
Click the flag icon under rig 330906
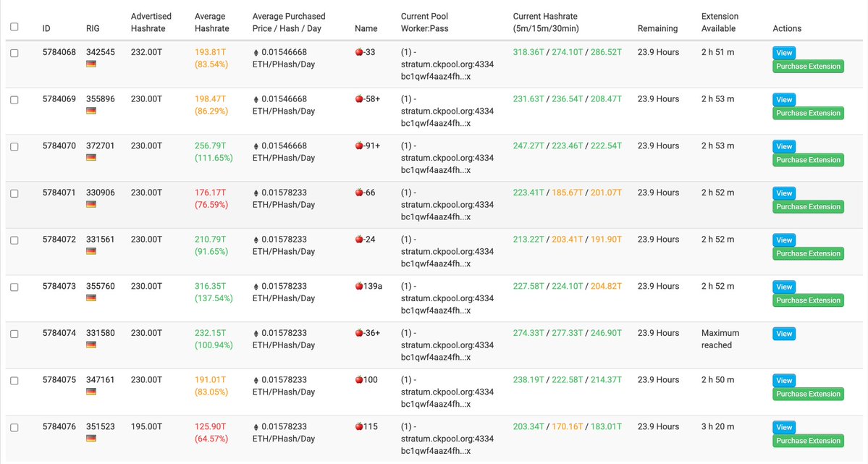point(90,204)
